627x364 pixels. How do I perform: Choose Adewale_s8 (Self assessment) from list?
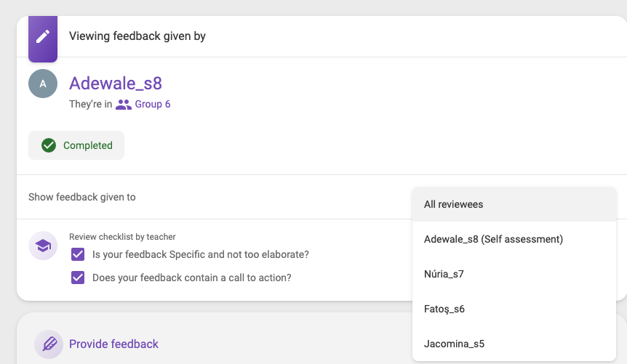pyautogui.click(x=514, y=239)
